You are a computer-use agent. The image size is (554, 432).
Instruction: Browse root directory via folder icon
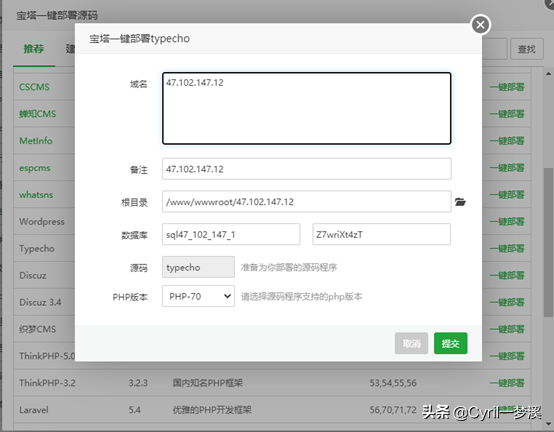(460, 202)
